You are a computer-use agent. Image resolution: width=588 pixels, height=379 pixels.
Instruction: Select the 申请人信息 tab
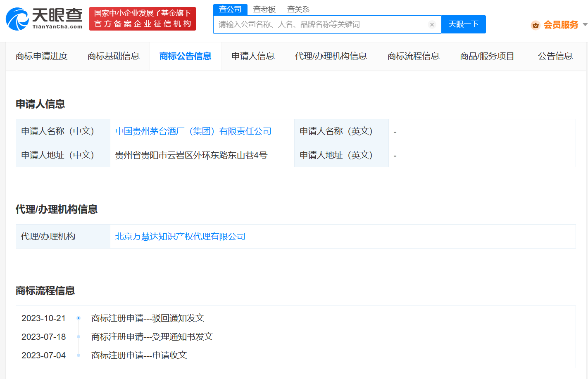[253, 56]
